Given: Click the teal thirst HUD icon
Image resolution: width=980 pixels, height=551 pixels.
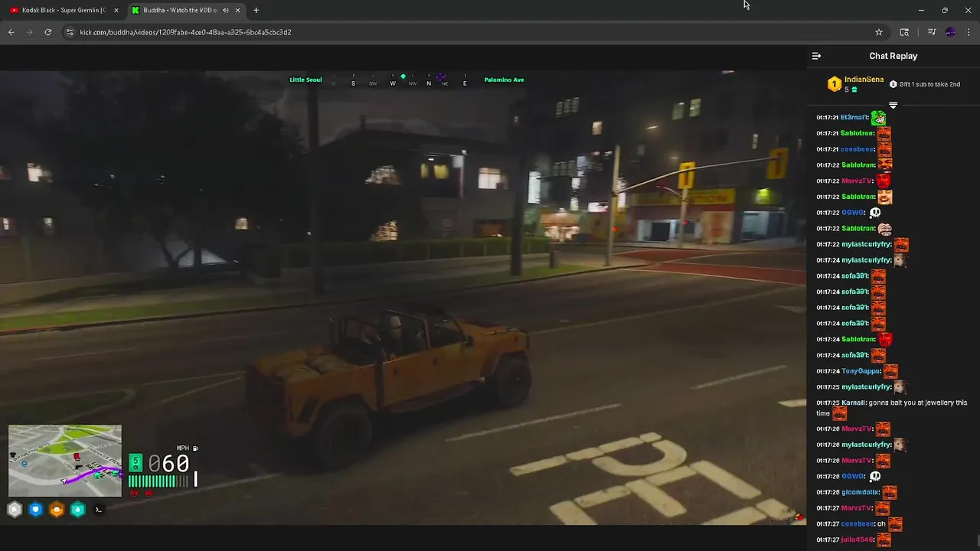Looking at the screenshot, I should (x=77, y=510).
